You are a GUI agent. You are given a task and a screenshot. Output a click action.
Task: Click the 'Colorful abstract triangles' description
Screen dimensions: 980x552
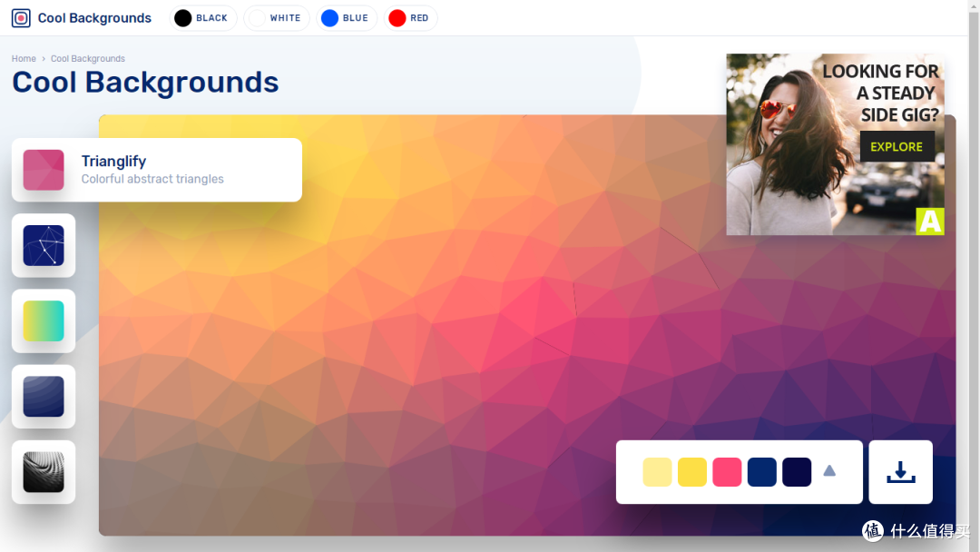tap(152, 180)
